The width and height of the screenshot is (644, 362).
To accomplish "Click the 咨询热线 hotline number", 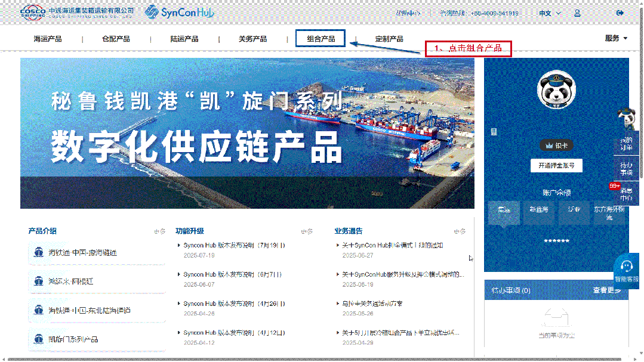I will [x=479, y=13].
